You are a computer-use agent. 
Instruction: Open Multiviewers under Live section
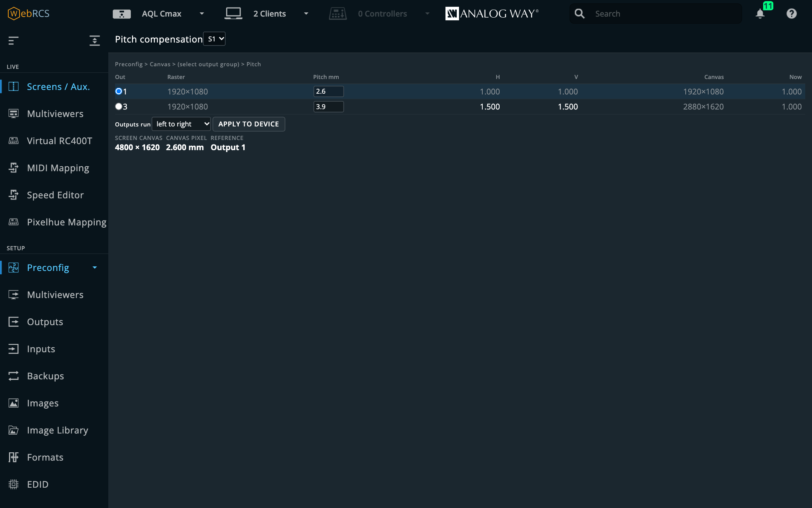(x=54, y=114)
